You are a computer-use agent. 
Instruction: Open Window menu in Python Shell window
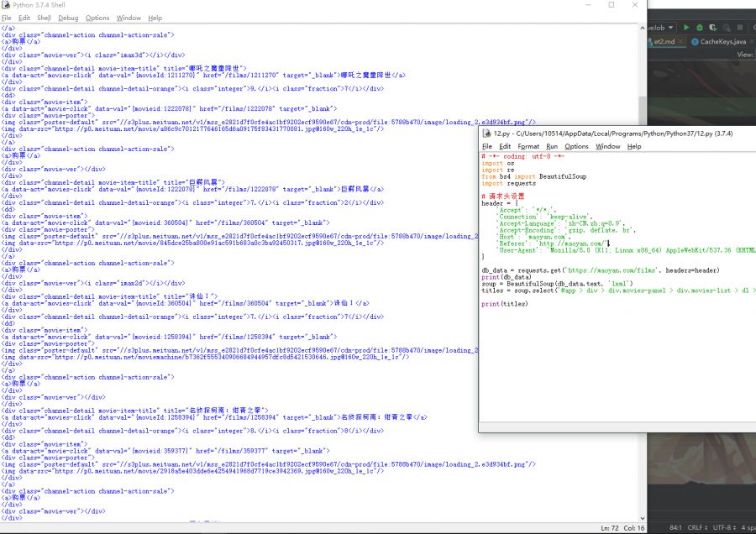(129, 18)
